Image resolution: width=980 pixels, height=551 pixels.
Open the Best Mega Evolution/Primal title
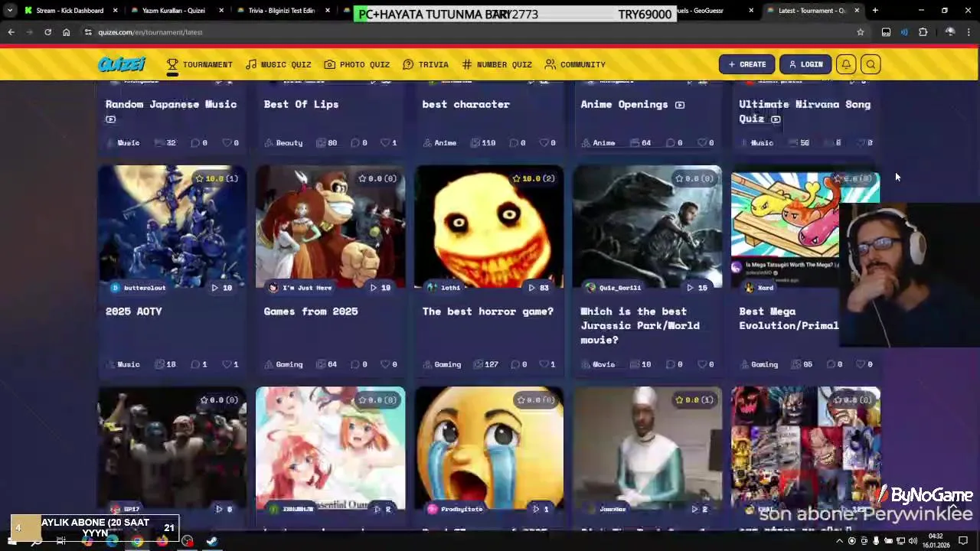coord(789,318)
